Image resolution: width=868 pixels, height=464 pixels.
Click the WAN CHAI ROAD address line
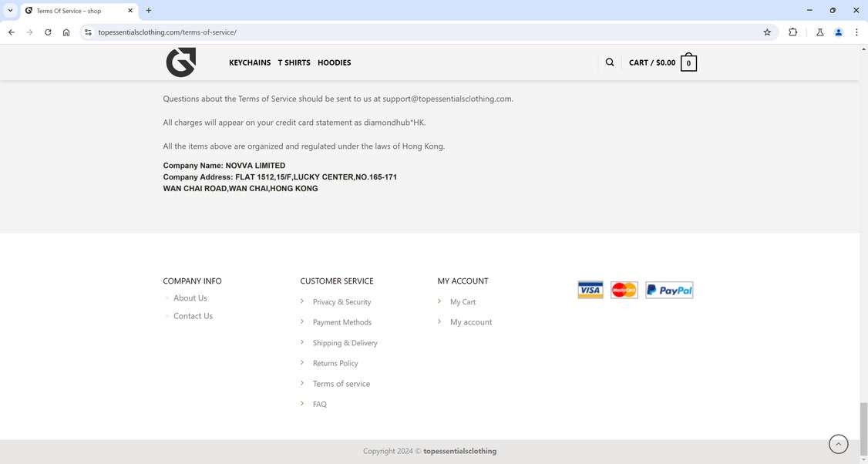point(241,189)
